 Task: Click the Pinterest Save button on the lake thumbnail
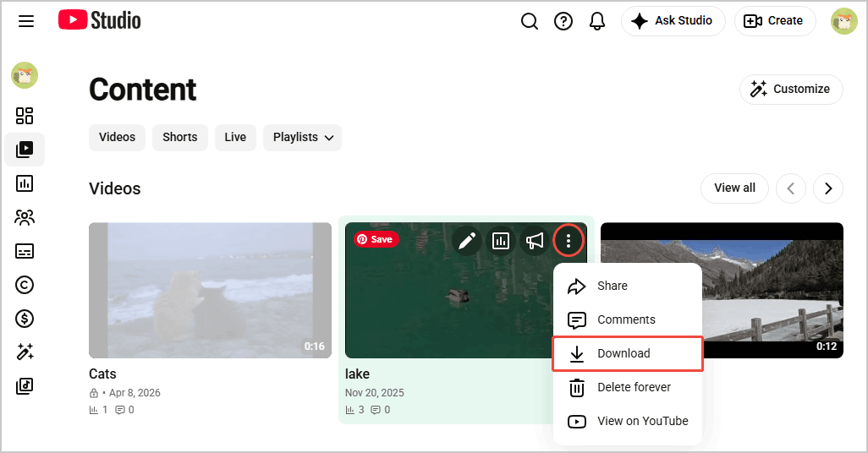pyautogui.click(x=376, y=239)
